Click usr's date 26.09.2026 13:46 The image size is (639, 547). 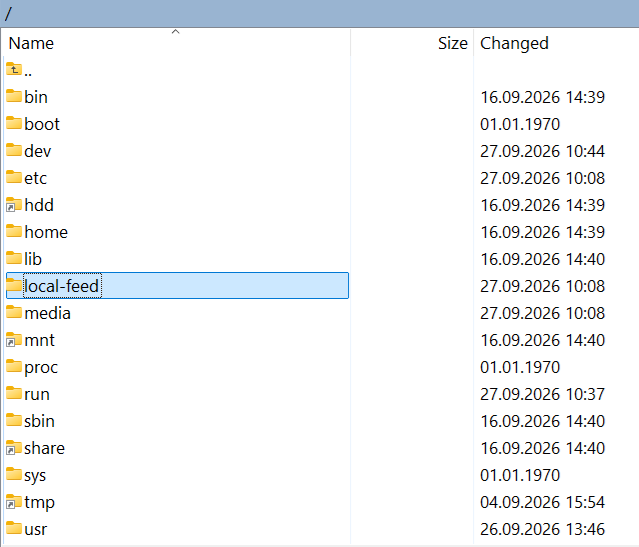coord(542,529)
